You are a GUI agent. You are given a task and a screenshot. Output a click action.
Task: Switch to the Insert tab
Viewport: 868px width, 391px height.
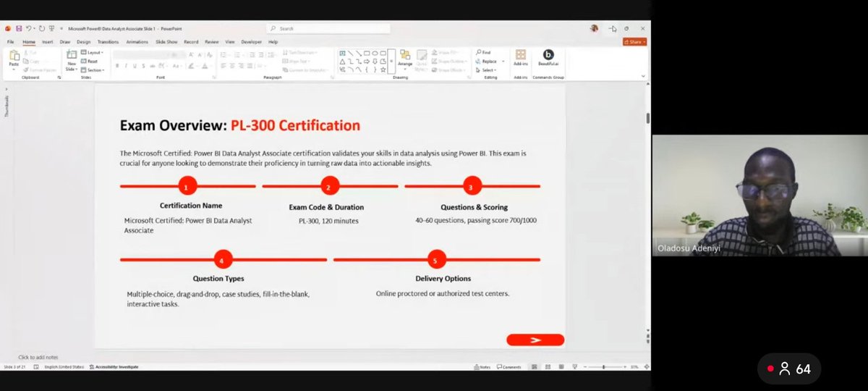48,42
